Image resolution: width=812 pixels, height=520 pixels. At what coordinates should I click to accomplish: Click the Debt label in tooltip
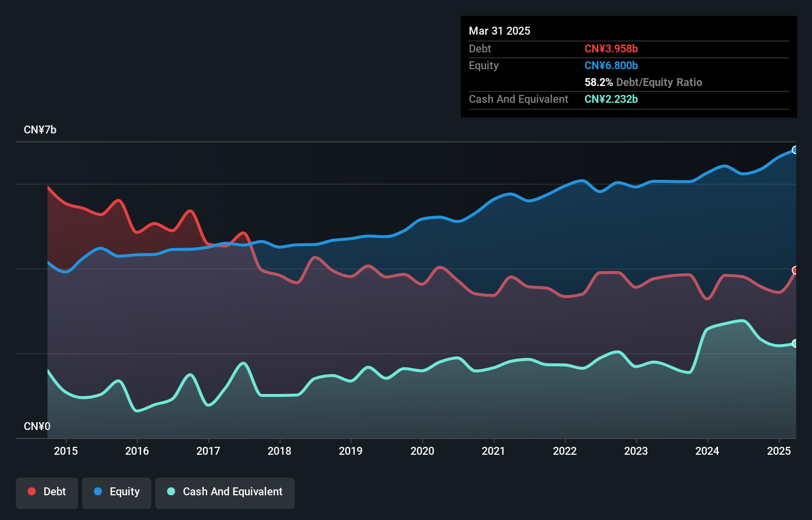point(480,48)
